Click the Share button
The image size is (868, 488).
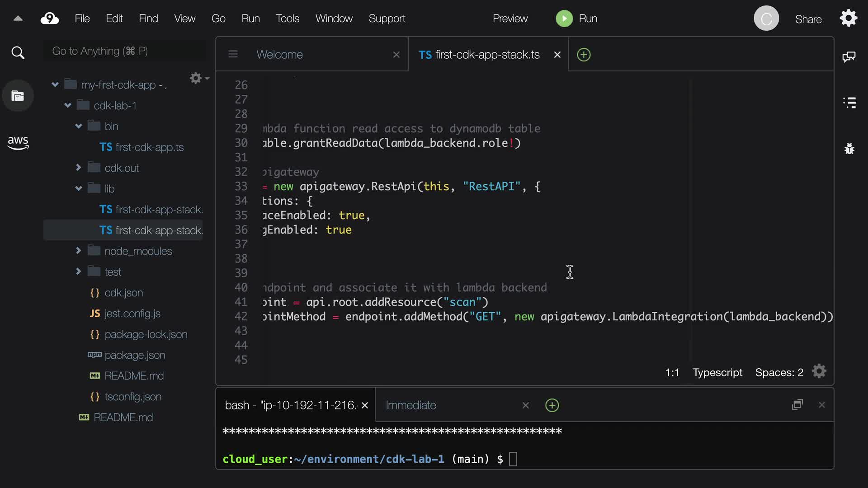[808, 19]
